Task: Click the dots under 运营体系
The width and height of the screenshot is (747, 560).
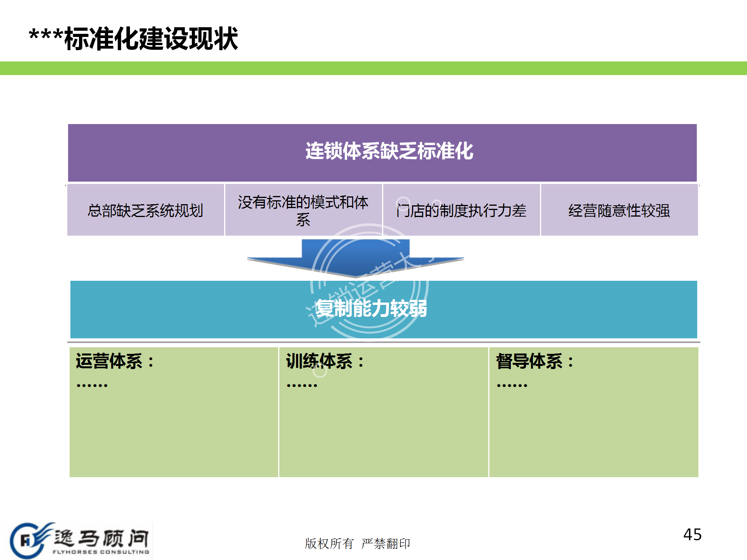Action: (92, 385)
